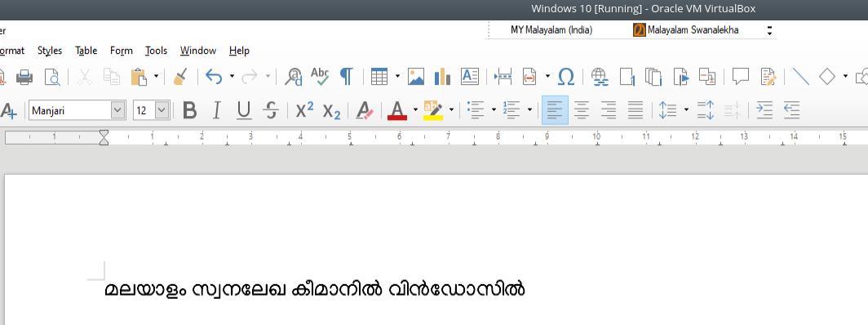The height and width of the screenshot is (325, 868).
Task: Apply the red font color
Action: pos(397,111)
